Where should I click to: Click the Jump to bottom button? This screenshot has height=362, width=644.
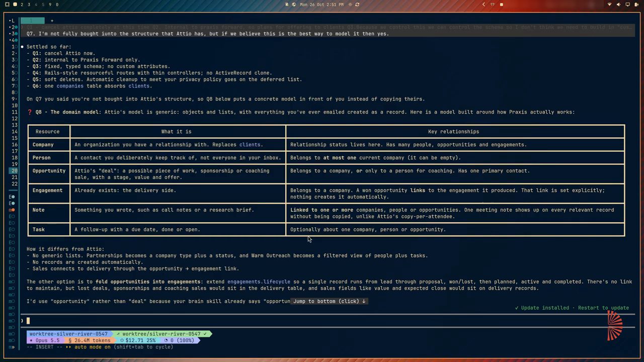click(329, 301)
